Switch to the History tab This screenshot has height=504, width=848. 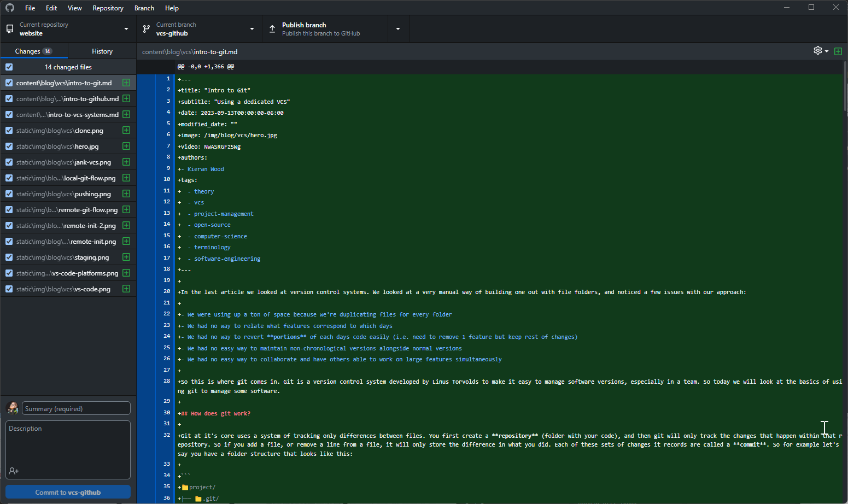[102, 51]
